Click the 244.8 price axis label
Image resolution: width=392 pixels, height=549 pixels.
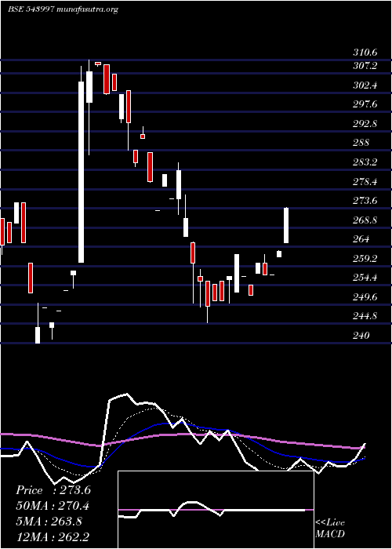[x=365, y=316]
